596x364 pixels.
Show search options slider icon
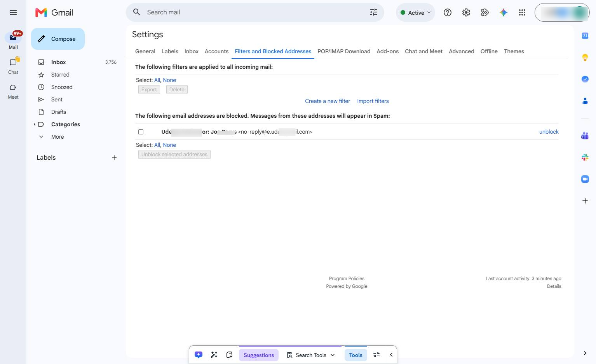click(373, 12)
